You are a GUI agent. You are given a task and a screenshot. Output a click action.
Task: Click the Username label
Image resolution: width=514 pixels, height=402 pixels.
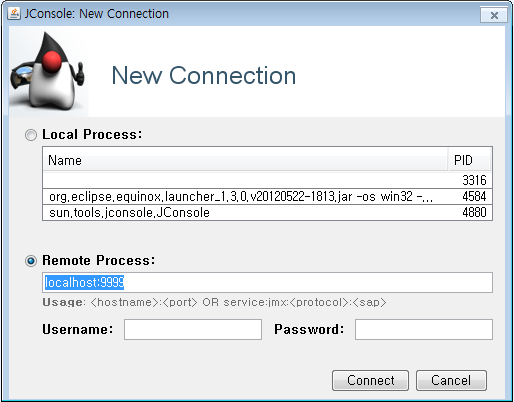tap(78, 330)
